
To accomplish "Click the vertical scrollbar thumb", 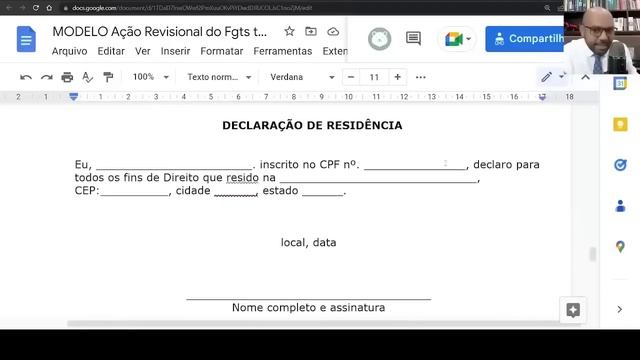I will coord(593,253).
